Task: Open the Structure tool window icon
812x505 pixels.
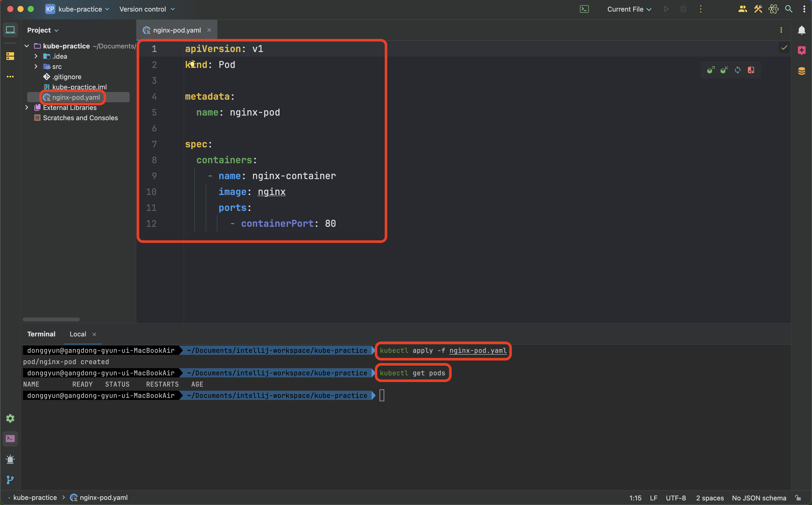Action: click(x=10, y=56)
